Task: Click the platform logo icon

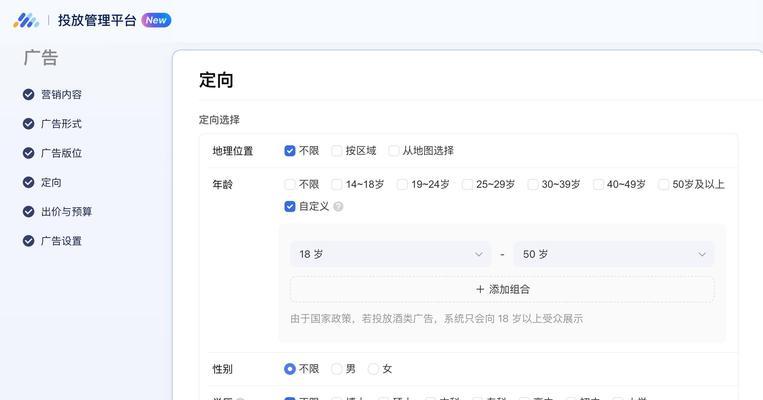Action: (26, 20)
